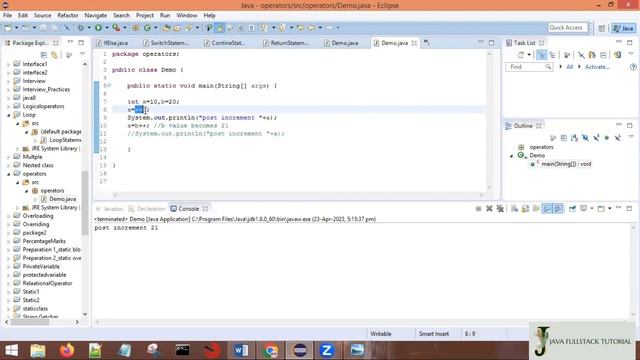This screenshot has width=640, height=360.
Task: Toggle Mark Occurrences in toolbar
Action: (x=220, y=28)
